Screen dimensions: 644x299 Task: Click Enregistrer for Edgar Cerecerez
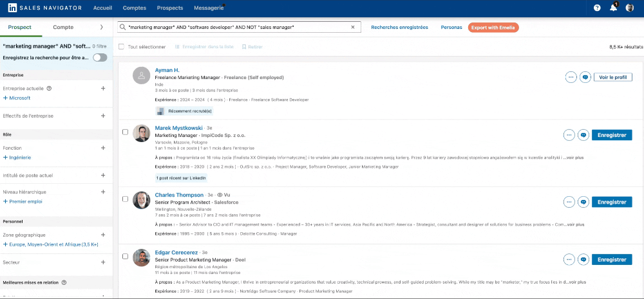[x=612, y=260]
